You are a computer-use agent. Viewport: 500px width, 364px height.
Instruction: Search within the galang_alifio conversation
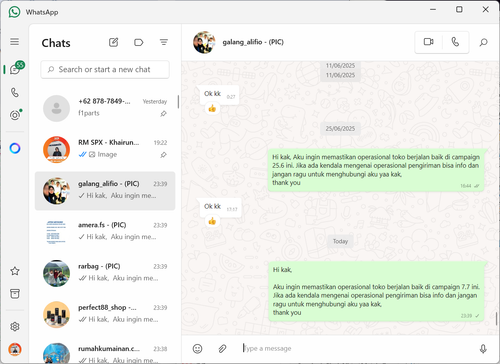(483, 42)
